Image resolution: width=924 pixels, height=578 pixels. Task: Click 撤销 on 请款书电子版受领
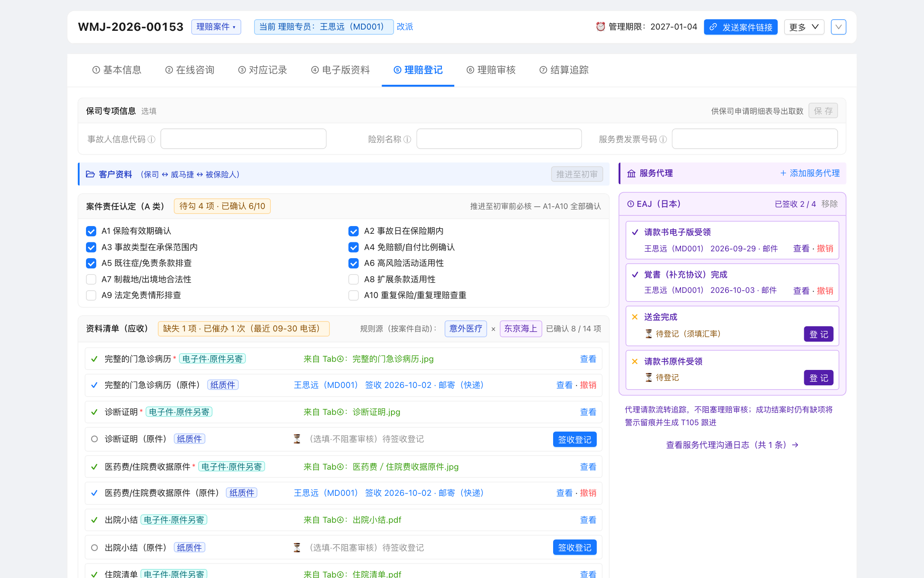[x=825, y=248]
